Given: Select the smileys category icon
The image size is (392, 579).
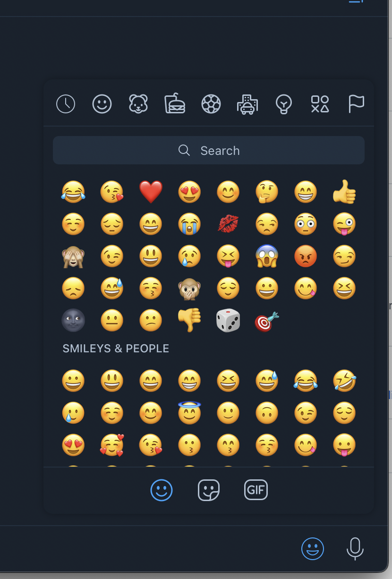Looking at the screenshot, I should [102, 104].
